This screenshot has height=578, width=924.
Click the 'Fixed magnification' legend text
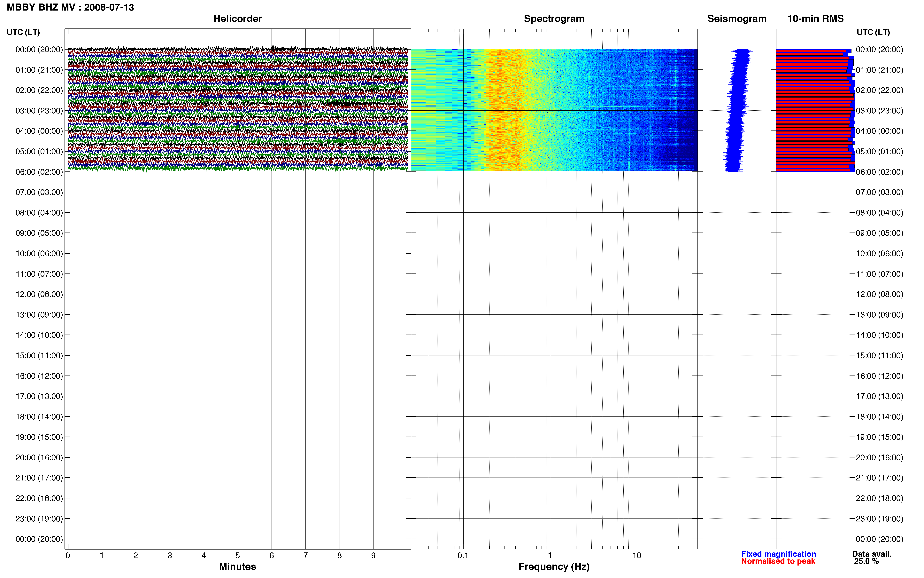tap(778, 554)
